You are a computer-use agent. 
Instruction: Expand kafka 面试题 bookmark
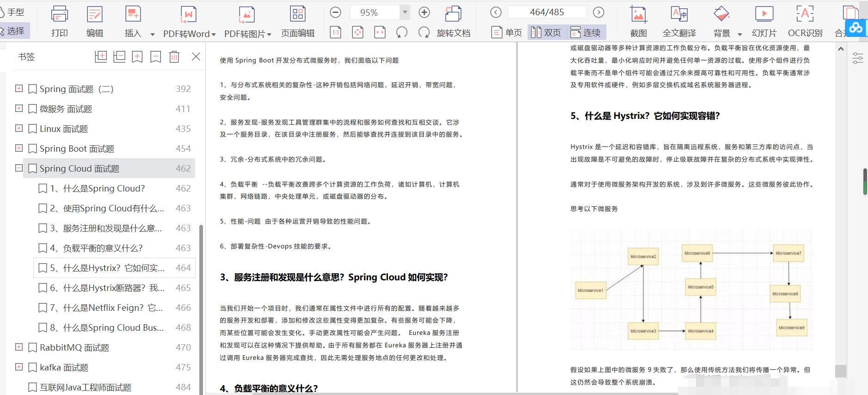coord(19,367)
